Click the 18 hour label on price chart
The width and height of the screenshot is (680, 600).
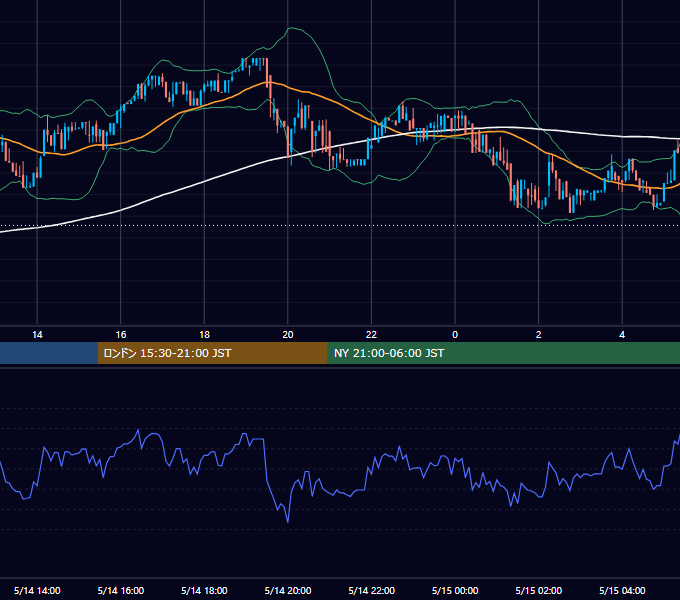[204, 335]
